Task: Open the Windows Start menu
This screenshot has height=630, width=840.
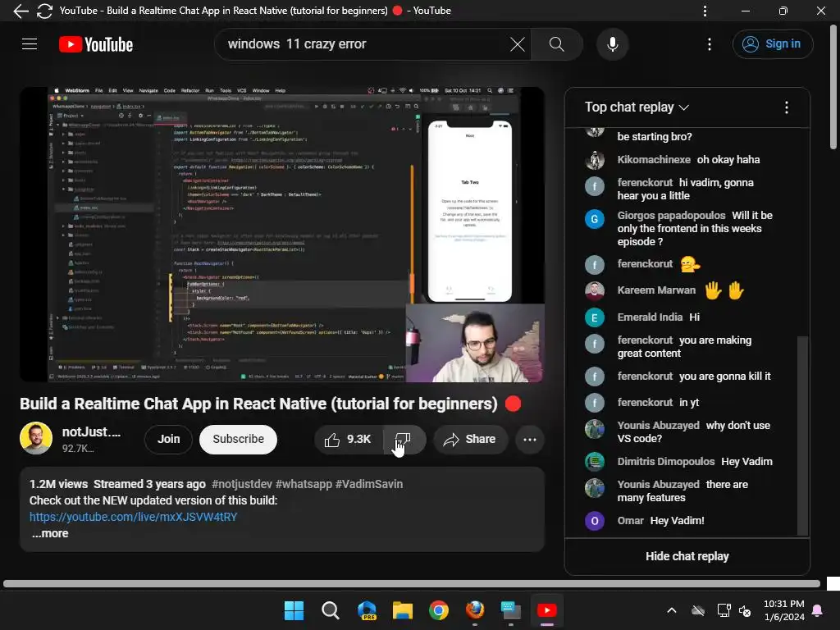Action: click(294, 610)
